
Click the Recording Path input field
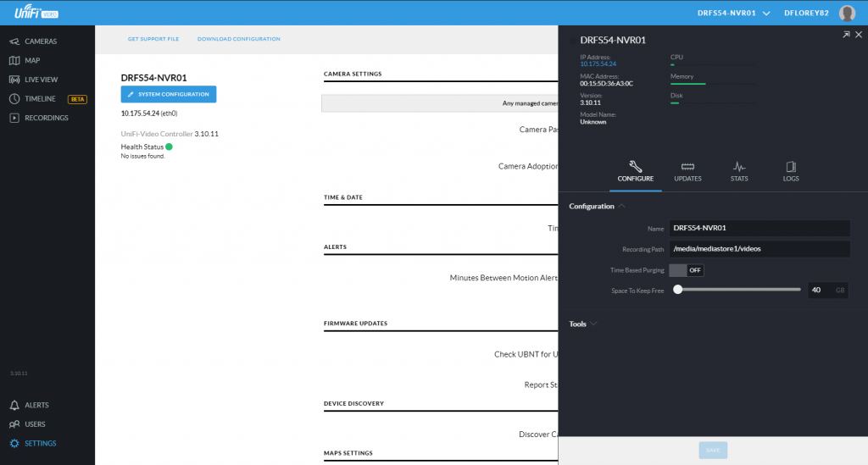759,249
